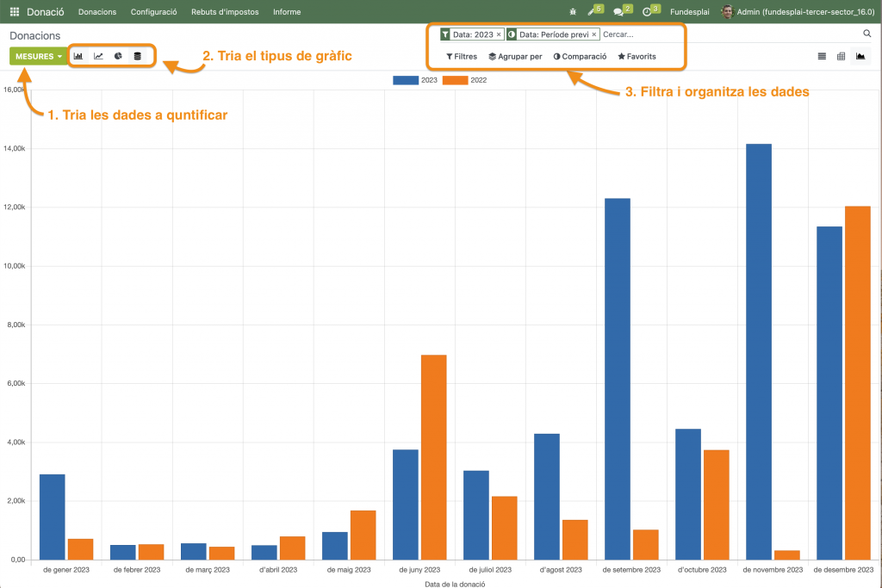
Task: Toggle stacked chart mode
Action: click(137, 56)
